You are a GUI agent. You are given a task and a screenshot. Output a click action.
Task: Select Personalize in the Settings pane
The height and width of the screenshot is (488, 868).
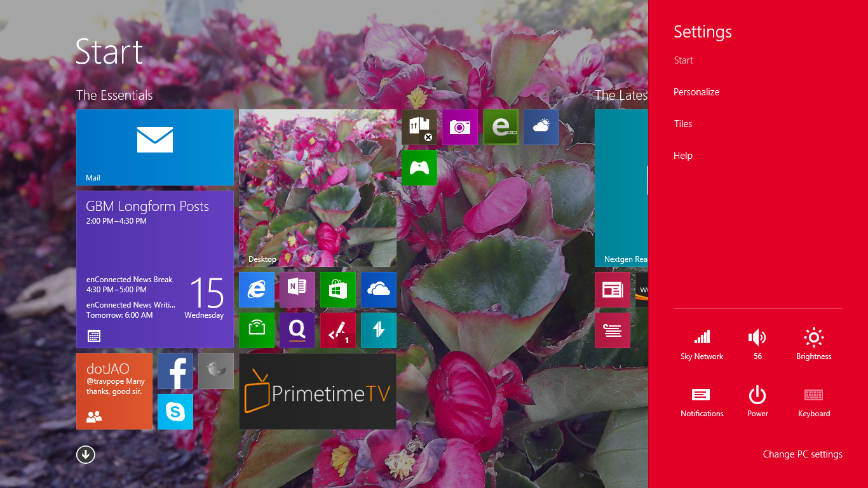coord(696,92)
